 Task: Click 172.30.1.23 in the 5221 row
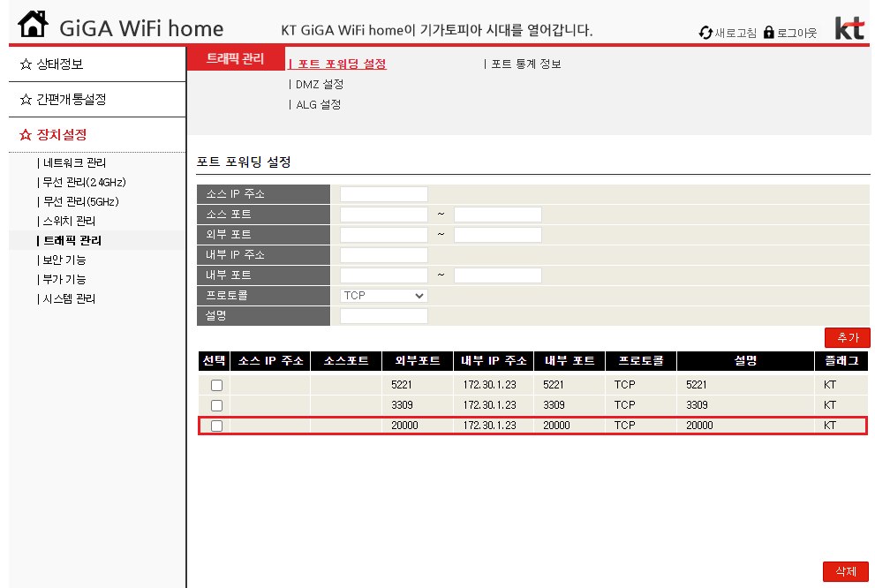point(489,385)
